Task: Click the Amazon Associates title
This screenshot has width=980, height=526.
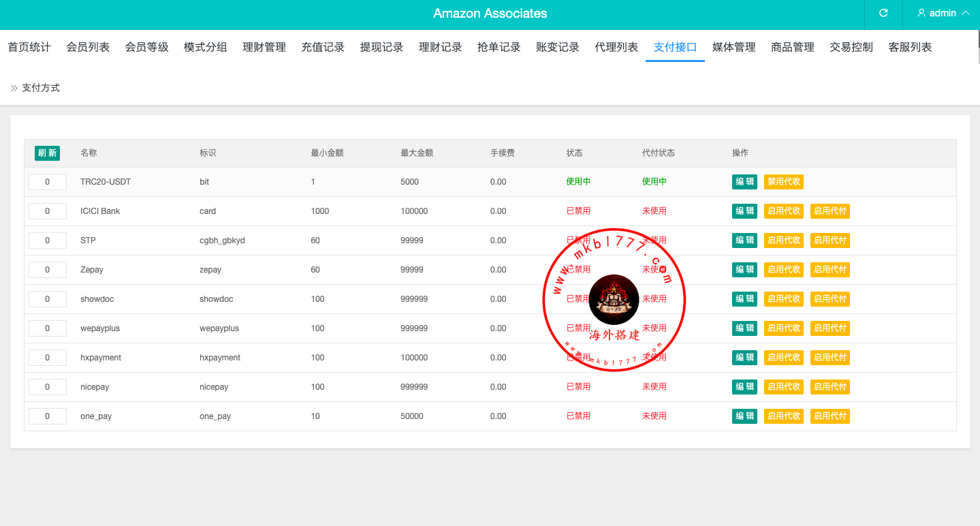Action: 490,14
